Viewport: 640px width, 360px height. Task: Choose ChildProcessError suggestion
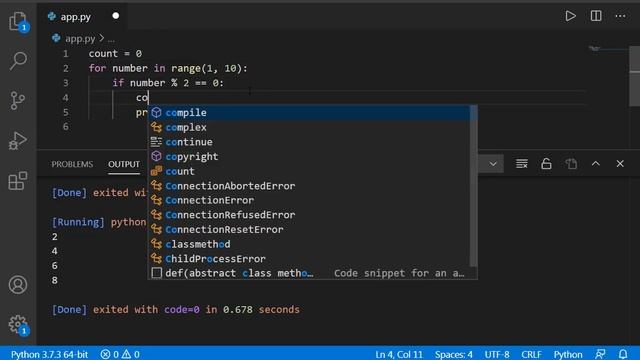pos(309,259)
